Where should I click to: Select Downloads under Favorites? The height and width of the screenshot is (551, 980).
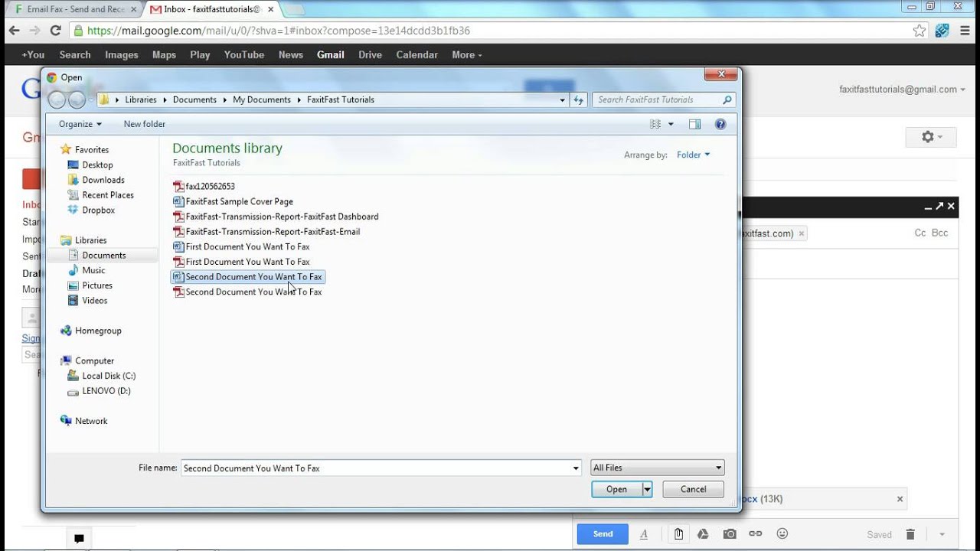click(103, 180)
